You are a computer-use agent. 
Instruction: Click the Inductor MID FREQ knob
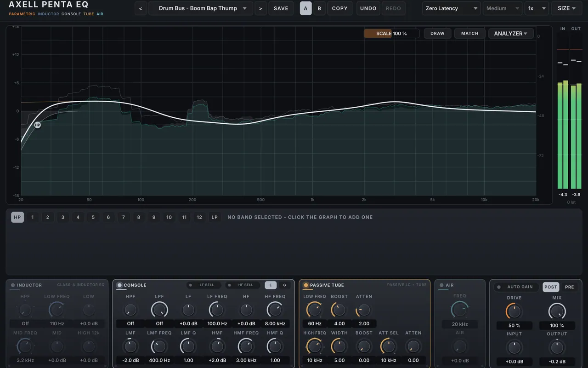pos(25,346)
